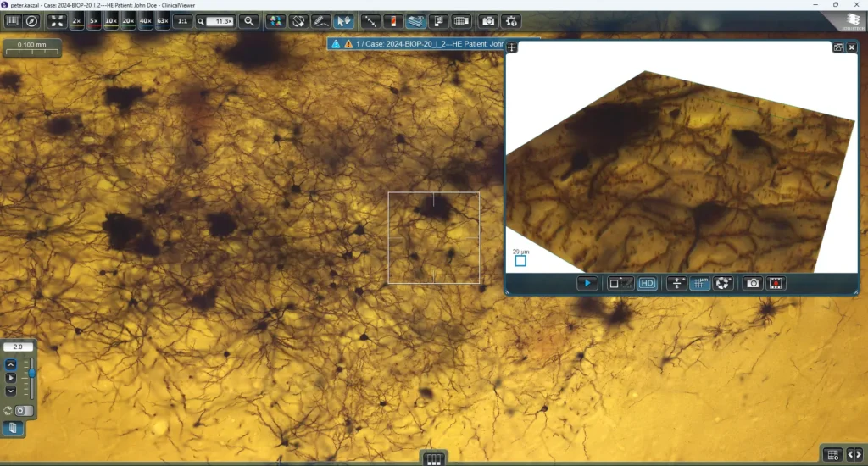The width and height of the screenshot is (868, 466).
Task: Capture a snapshot of the 3D view
Action: pos(753,283)
